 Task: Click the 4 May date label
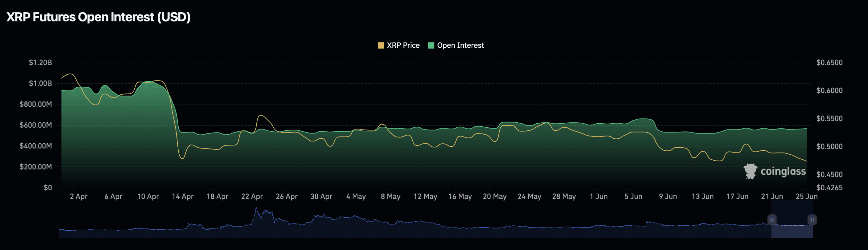[x=356, y=196]
